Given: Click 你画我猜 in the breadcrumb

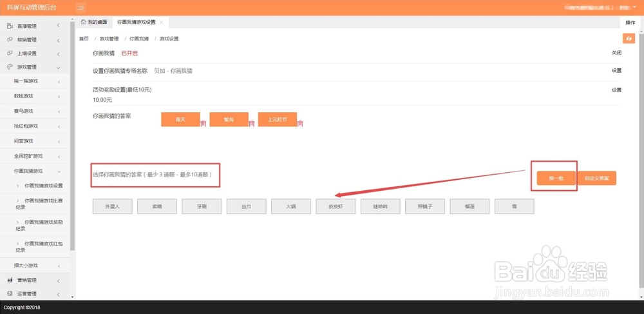Looking at the screenshot, I should pyautogui.click(x=139, y=39).
